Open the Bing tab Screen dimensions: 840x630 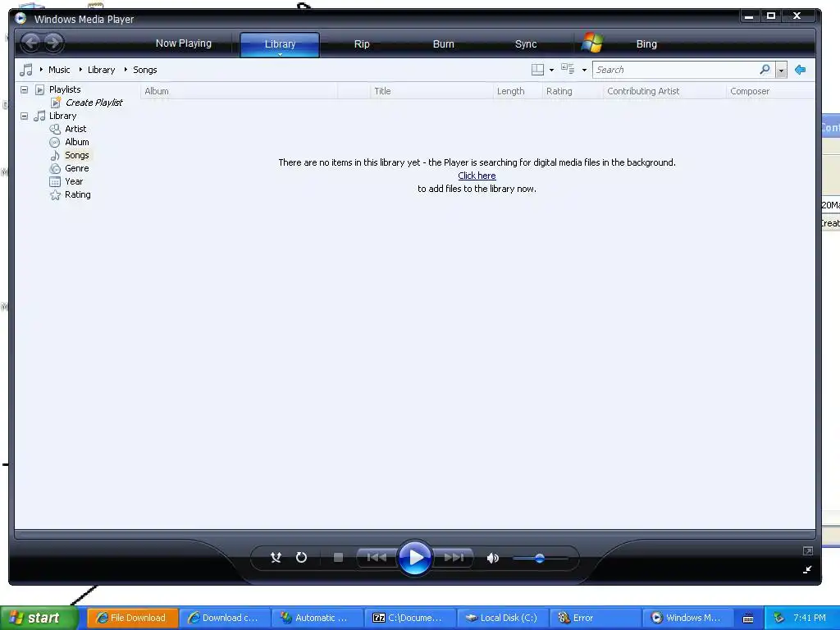click(x=646, y=44)
